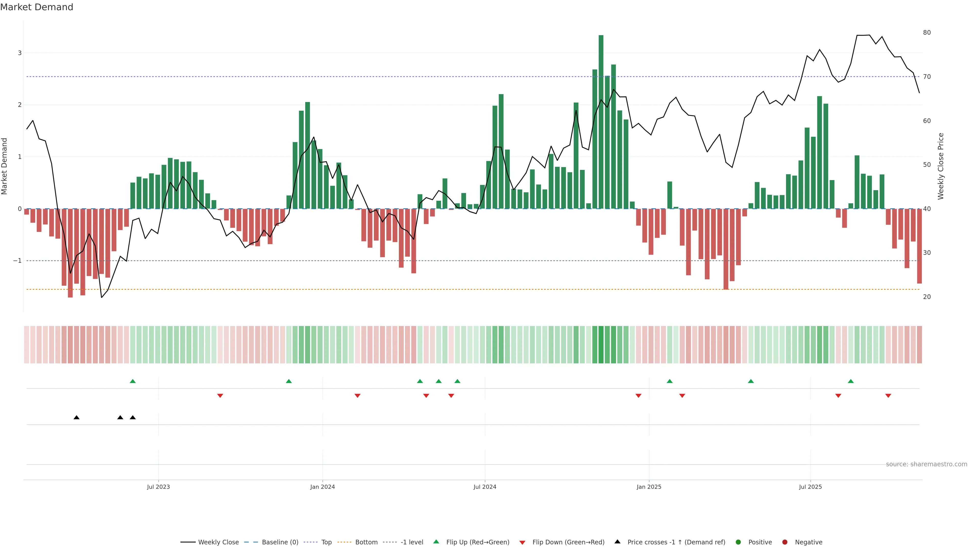The width and height of the screenshot is (980, 551).
Task: Click the green Positive legend dot
Action: point(738,542)
